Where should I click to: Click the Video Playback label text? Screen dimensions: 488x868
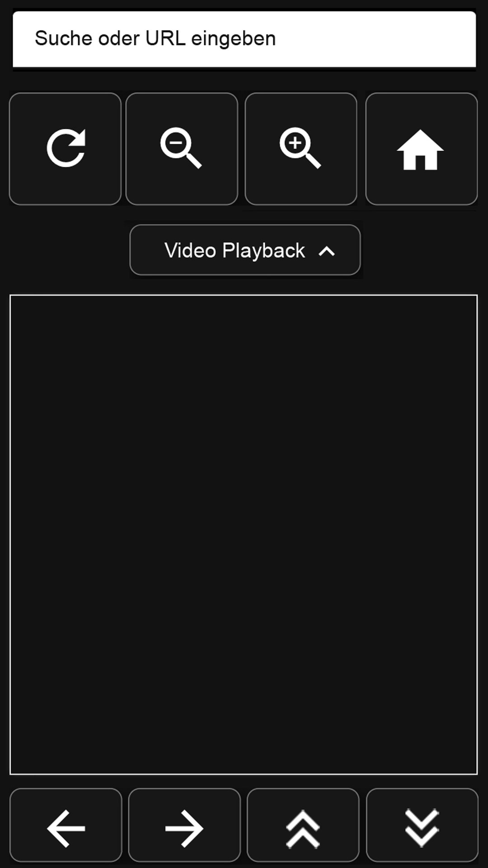point(235,250)
